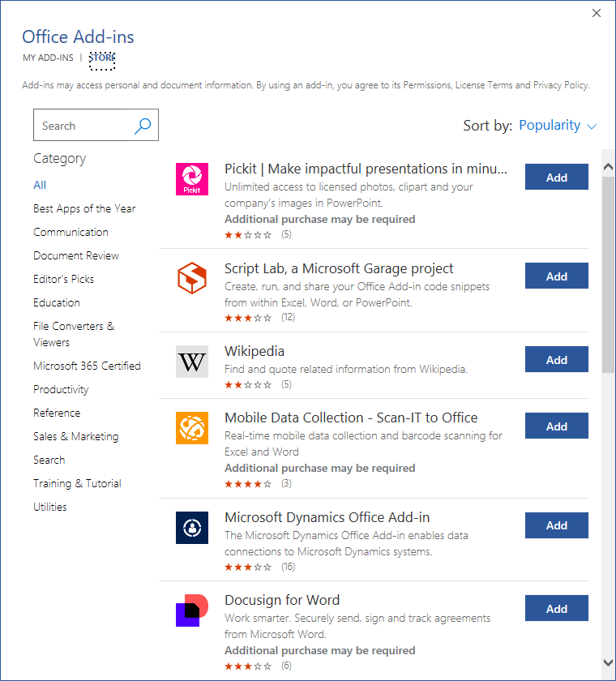The width and height of the screenshot is (616, 681).
Task: Select the Microsoft 365 Certified category
Action: pos(87,366)
